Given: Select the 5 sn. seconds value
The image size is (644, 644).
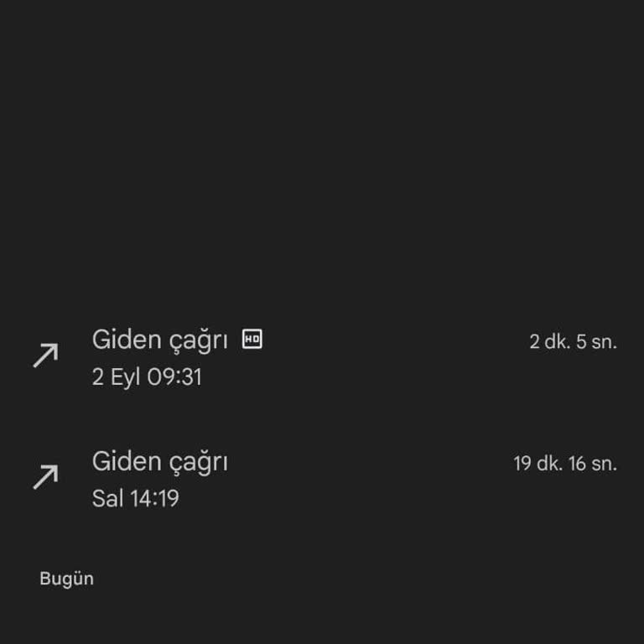Looking at the screenshot, I should [596, 342].
